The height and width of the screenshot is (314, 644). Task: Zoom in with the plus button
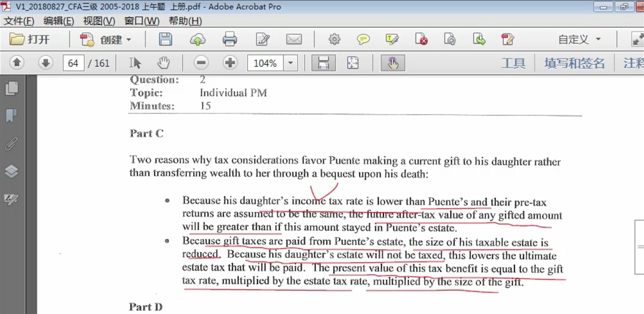tap(230, 63)
